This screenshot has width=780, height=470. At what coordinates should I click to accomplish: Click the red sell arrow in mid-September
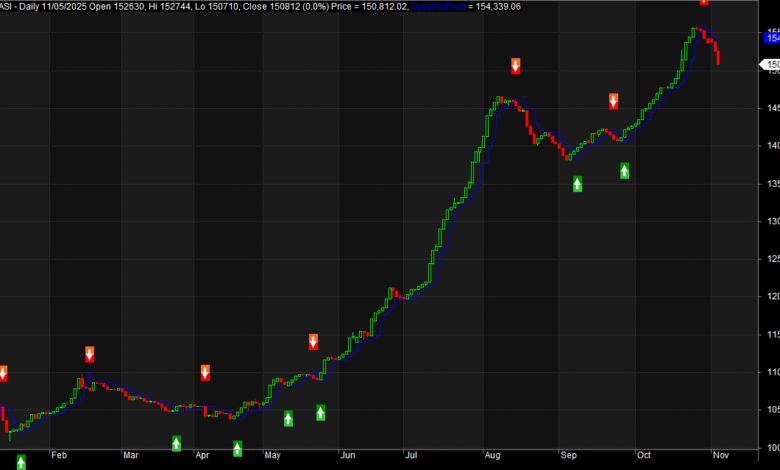point(614,101)
